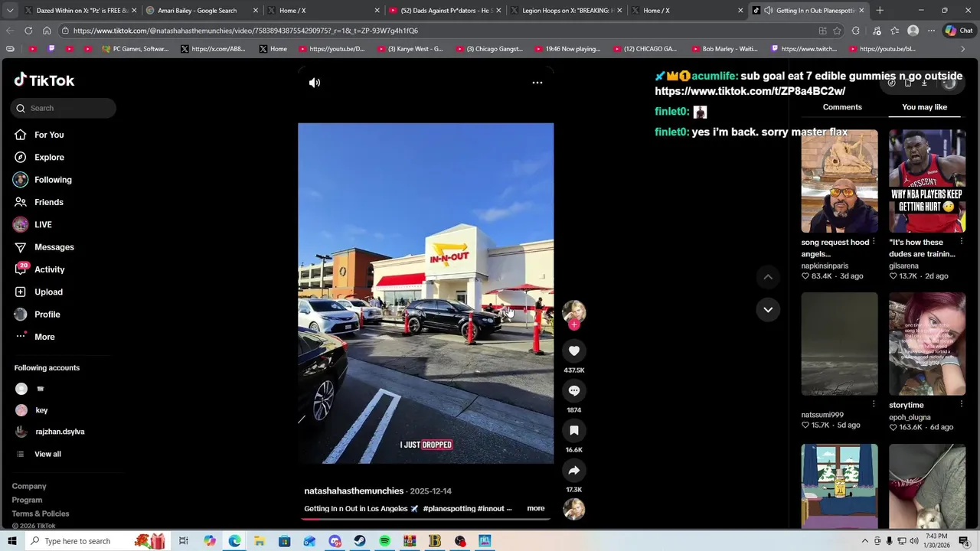Mute the video with the speaker icon
The image size is (980, 551).
(x=315, y=83)
